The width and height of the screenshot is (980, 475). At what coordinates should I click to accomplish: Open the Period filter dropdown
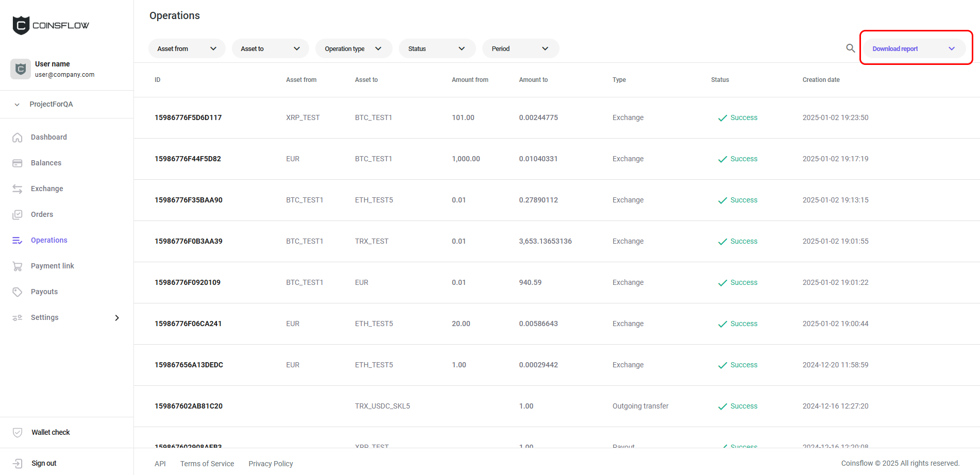520,48
